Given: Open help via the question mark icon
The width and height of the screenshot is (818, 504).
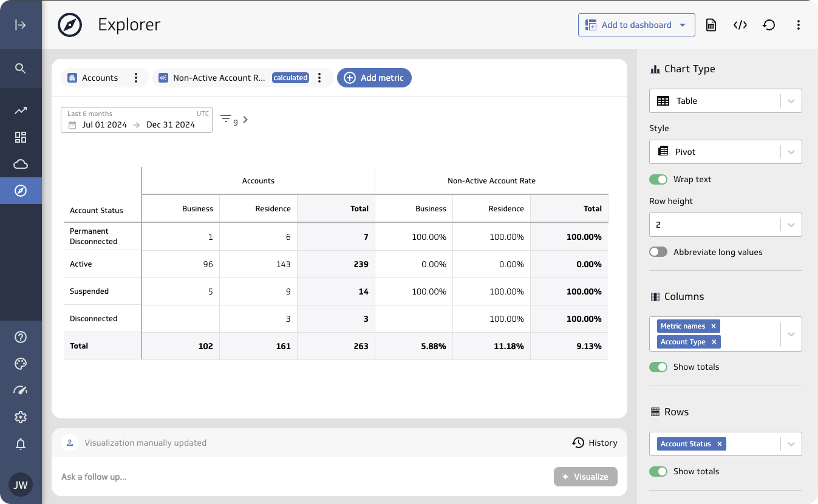Looking at the screenshot, I should 21,337.
